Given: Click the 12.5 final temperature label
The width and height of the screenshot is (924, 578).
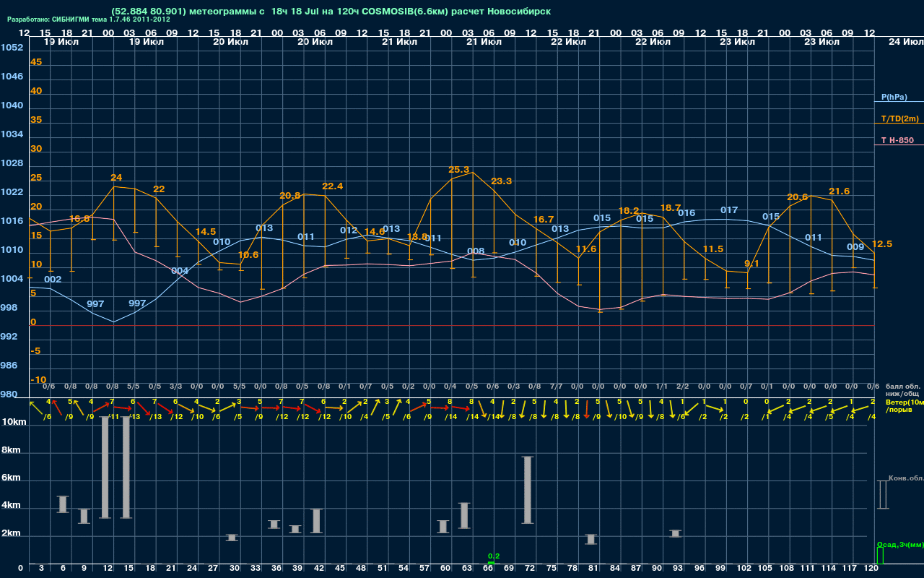Looking at the screenshot, I should coord(882,244).
